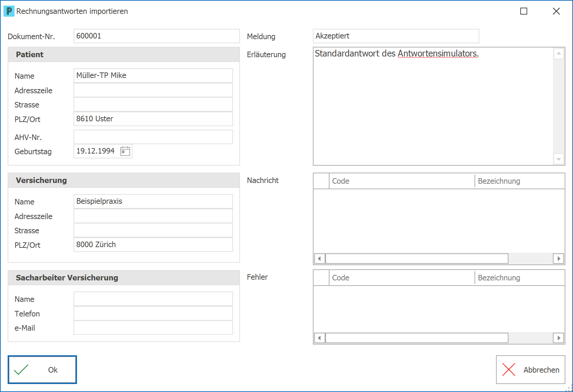Maximize the Rechnungsantworten importieren window
573x392 pixels.
pos(524,11)
